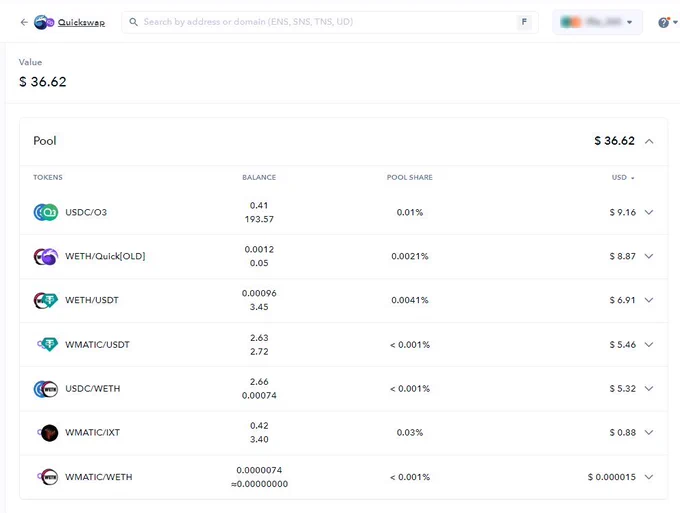
Task: Expand the WETH/USDT row details
Action: pos(649,300)
